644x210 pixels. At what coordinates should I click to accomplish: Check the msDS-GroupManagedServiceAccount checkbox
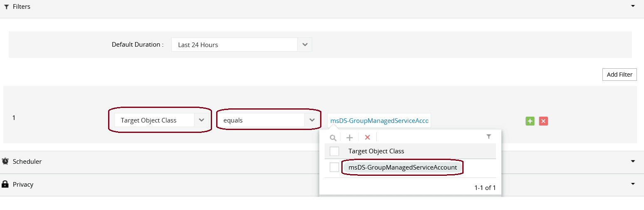pyautogui.click(x=334, y=167)
